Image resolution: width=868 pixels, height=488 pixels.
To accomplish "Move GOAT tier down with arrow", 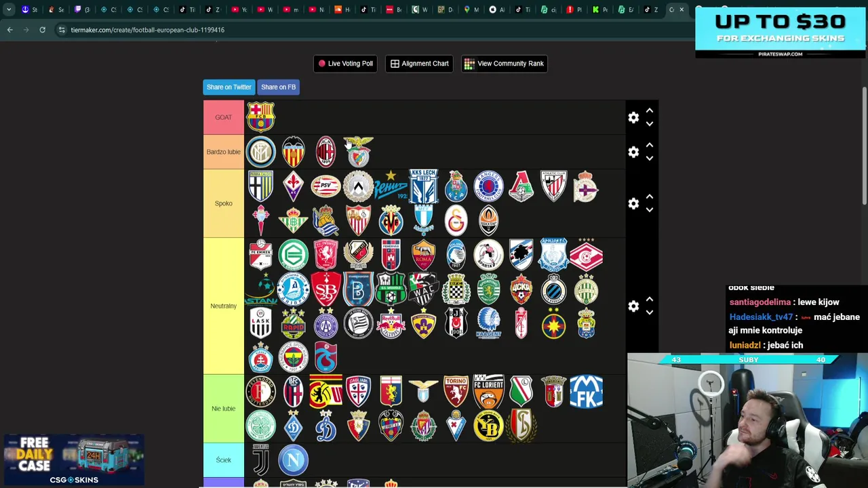I will coord(649,124).
